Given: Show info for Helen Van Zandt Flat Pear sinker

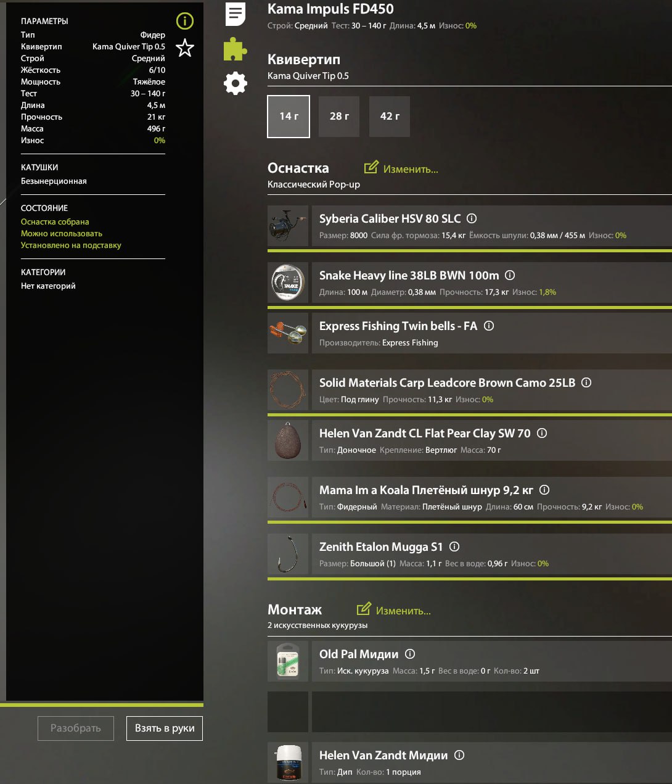Looking at the screenshot, I should pos(542,433).
